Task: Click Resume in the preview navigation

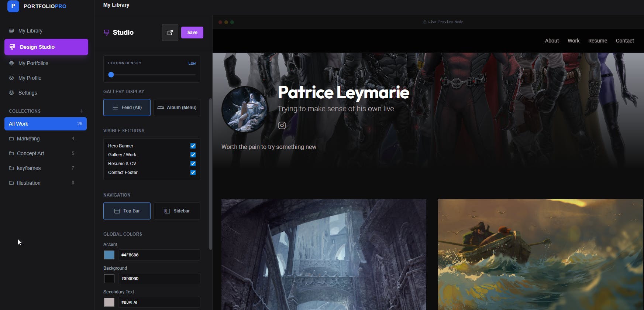Action: click(x=597, y=41)
